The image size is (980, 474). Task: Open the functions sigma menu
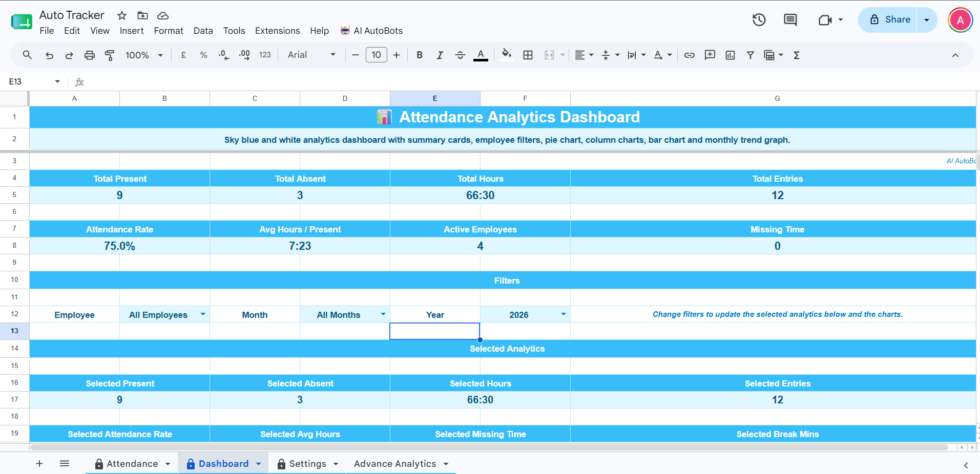tap(797, 55)
